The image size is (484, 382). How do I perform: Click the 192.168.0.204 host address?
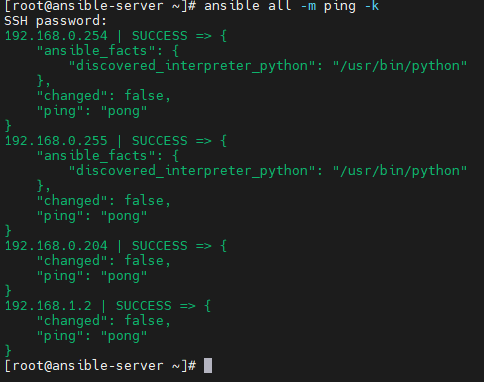pos(56,246)
